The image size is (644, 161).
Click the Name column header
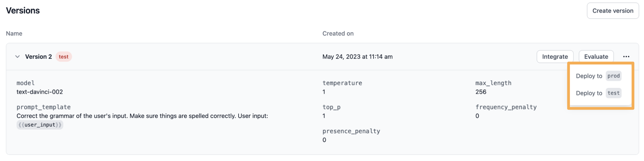(14, 34)
